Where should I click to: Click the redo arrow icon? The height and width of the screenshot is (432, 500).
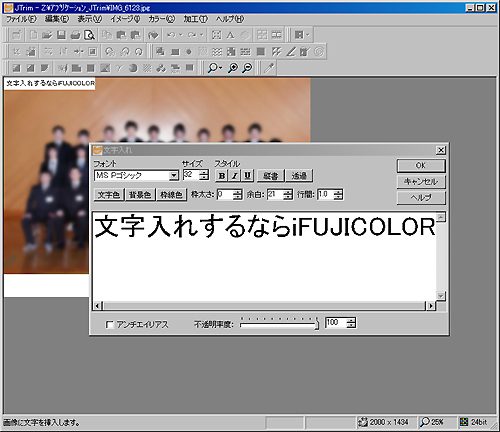pos(192,35)
